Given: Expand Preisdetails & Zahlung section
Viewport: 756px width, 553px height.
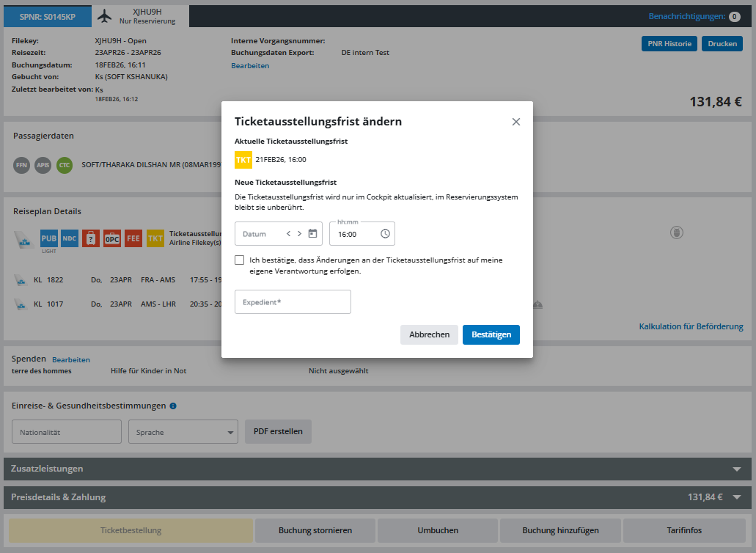Looking at the screenshot, I should pos(737,497).
